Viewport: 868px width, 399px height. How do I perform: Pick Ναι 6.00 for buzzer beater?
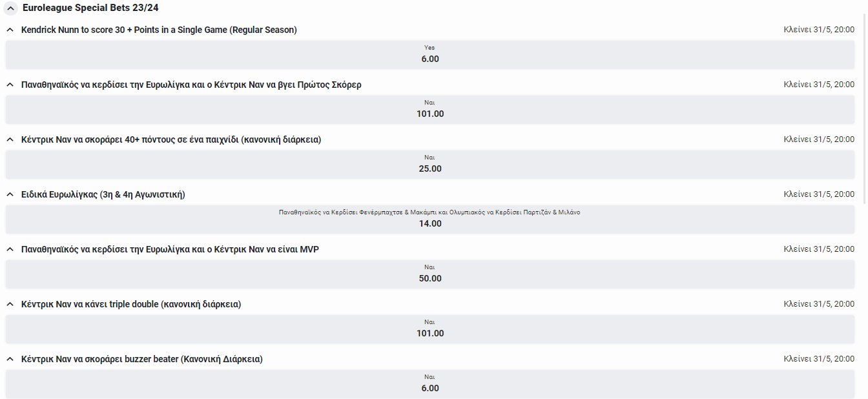pyautogui.click(x=429, y=384)
